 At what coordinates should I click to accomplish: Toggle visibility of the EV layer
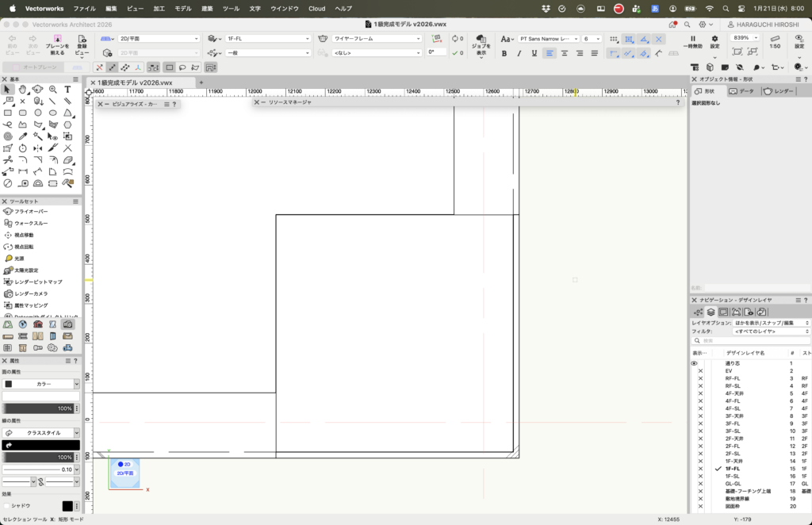[700, 371]
